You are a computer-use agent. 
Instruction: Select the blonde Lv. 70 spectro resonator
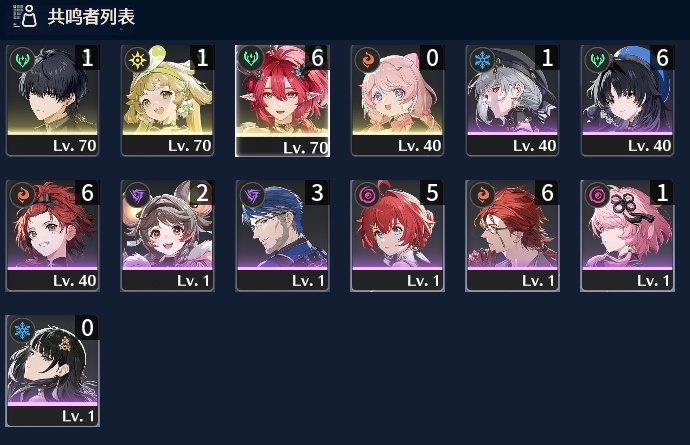[167, 100]
